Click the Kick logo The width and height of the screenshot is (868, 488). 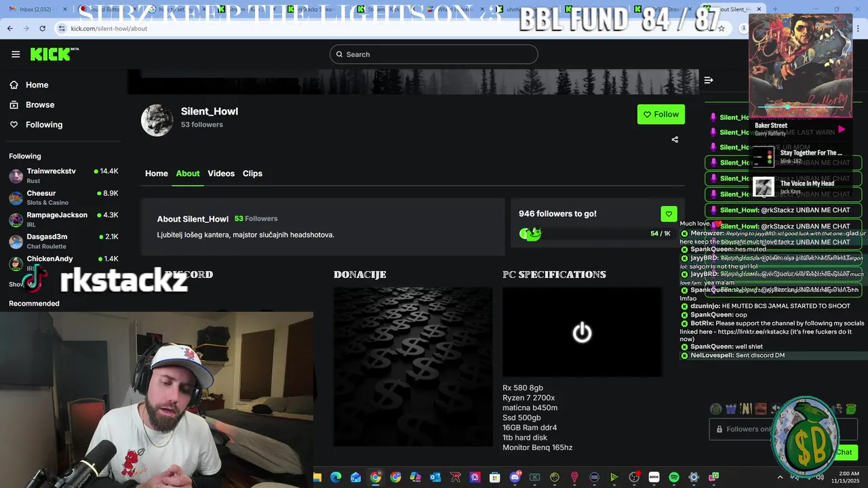click(x=54, y=54)
